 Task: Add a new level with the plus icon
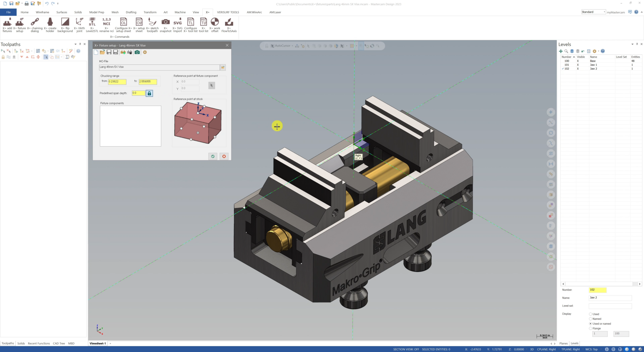561,51
